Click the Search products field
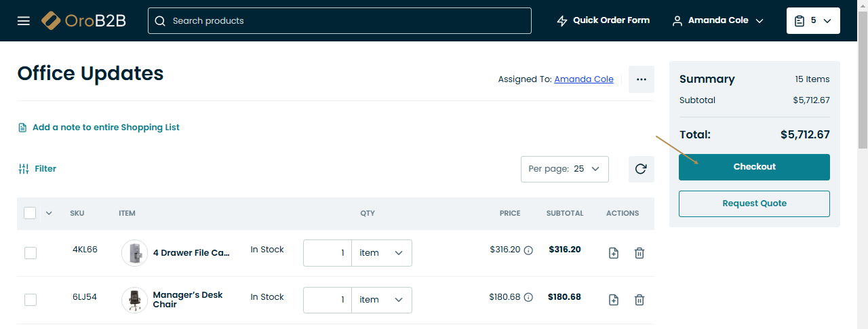 tap(339, 20)
